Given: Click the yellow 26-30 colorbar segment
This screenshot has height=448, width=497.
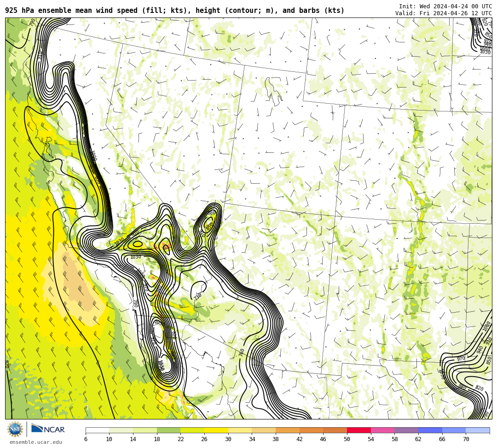Looking at the screenshot, I should [216, 430].
